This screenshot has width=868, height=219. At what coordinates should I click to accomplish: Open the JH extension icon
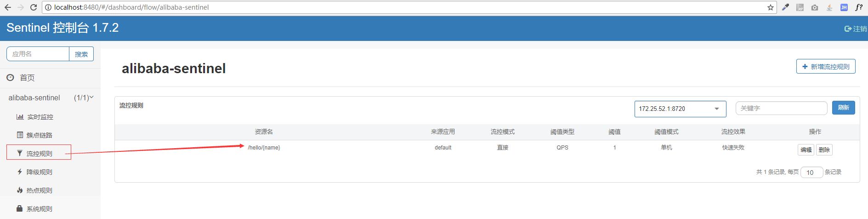point(844,7)
